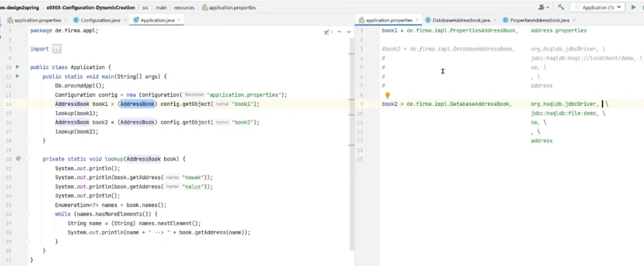
Task: Click names.hasMoreElements() in the while loop
Action: [x=113, y=214]
